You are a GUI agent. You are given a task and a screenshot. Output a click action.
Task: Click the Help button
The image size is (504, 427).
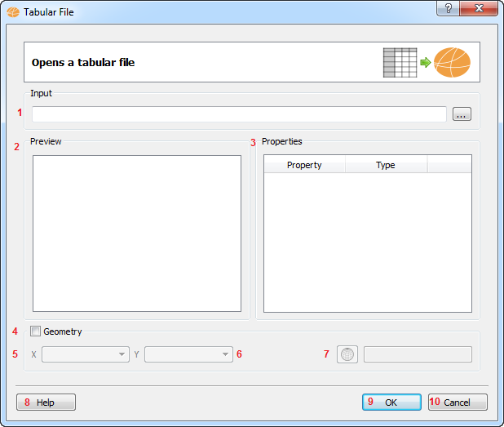pyautogui.click(x=46, y=403)
